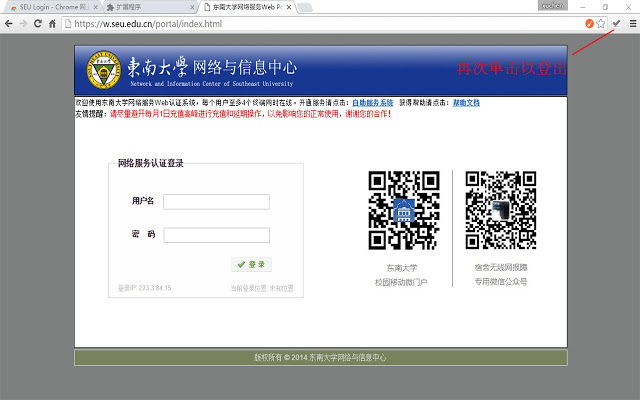Click the 登录IP: 223.3.84.15 text
This screenshot has width=640, height=400.
click(144, 288)
